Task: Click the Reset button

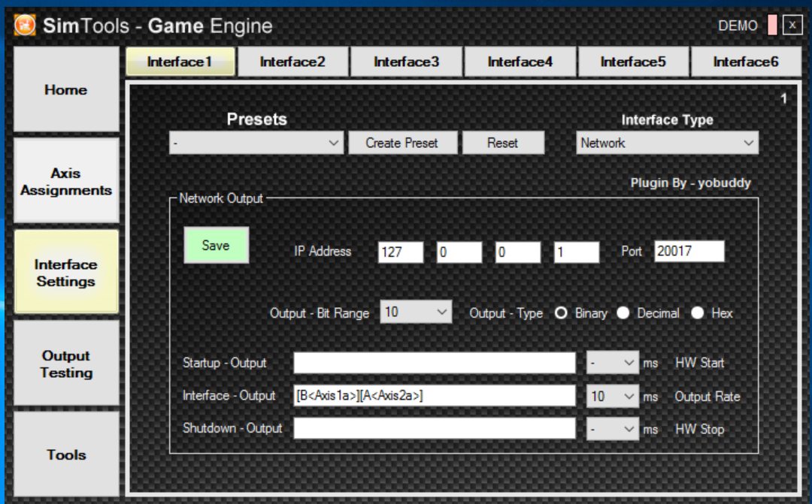Action: pyautogui.click(x=503, y=143)
